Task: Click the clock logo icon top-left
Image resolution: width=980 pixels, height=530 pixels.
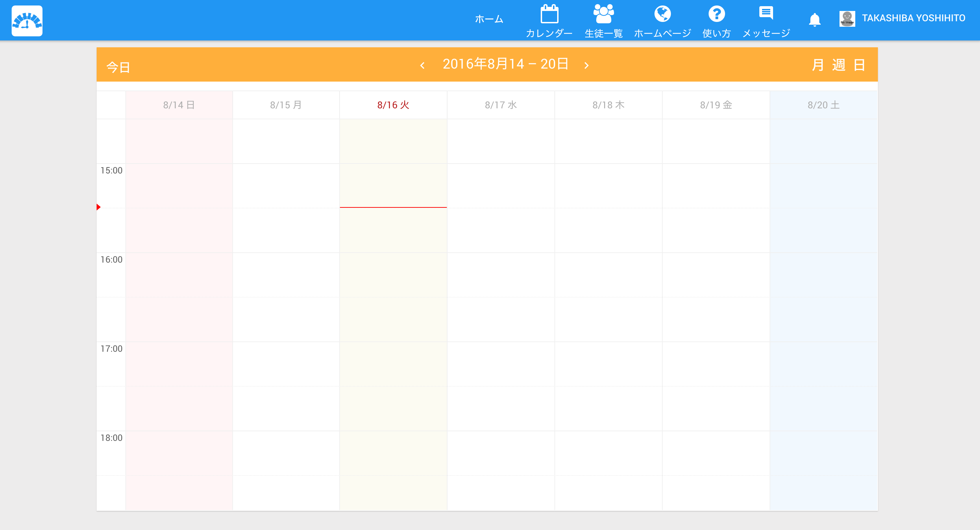Action: pos(27,21)
